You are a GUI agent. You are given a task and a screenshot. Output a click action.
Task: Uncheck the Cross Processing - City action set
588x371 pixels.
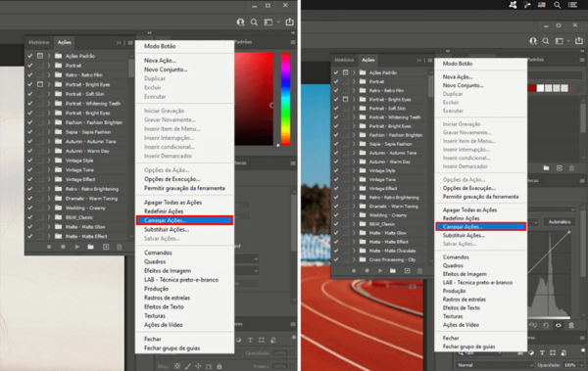335,259
